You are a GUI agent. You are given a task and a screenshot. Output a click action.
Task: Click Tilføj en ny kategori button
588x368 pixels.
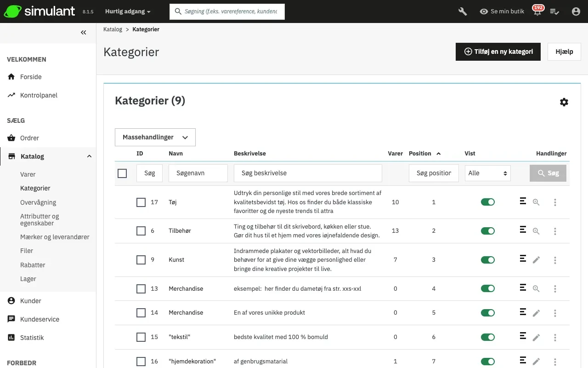498,52
